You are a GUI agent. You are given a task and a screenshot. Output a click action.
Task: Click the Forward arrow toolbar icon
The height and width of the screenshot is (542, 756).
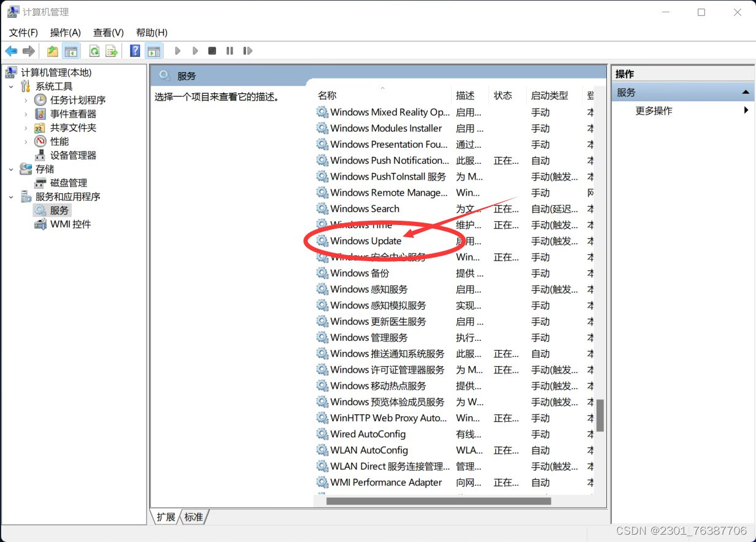tap(28, 51)
